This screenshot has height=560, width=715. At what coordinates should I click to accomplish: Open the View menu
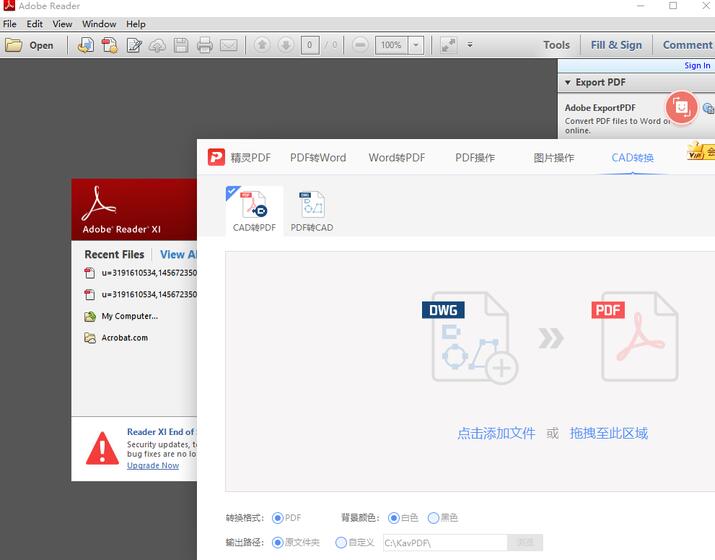point(62,24)
